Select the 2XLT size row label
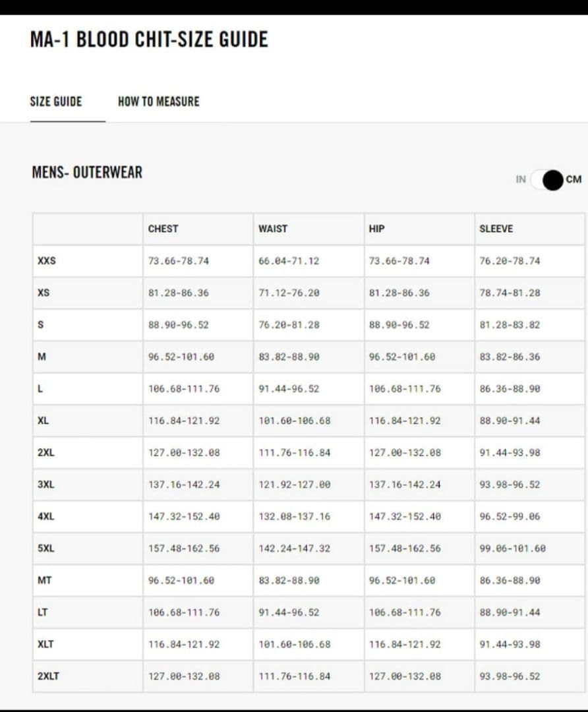Image resolution: width=588 pixels, height=712 pixels. click(x=48, y=676)
